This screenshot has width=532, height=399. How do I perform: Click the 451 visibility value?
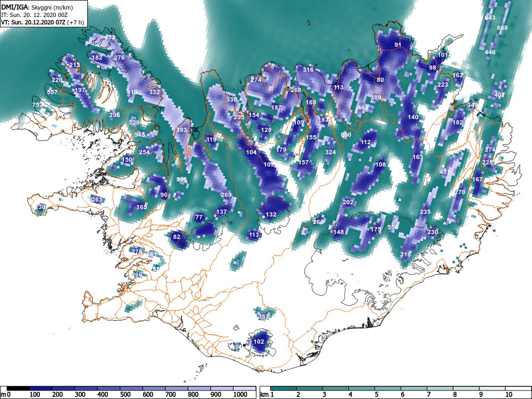click(x=444, y=172)
